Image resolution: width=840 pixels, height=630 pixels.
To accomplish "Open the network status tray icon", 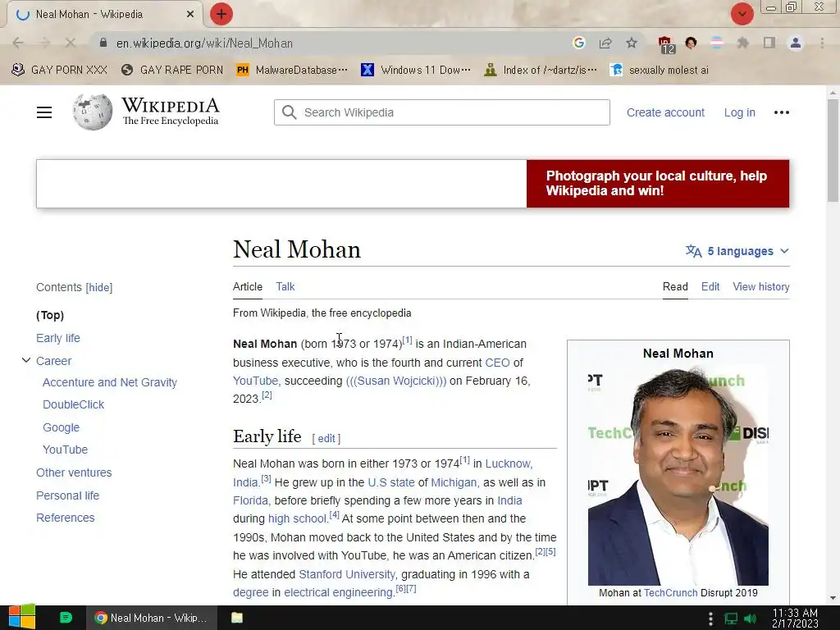I will pyautogui.click(x=731, y=619).
